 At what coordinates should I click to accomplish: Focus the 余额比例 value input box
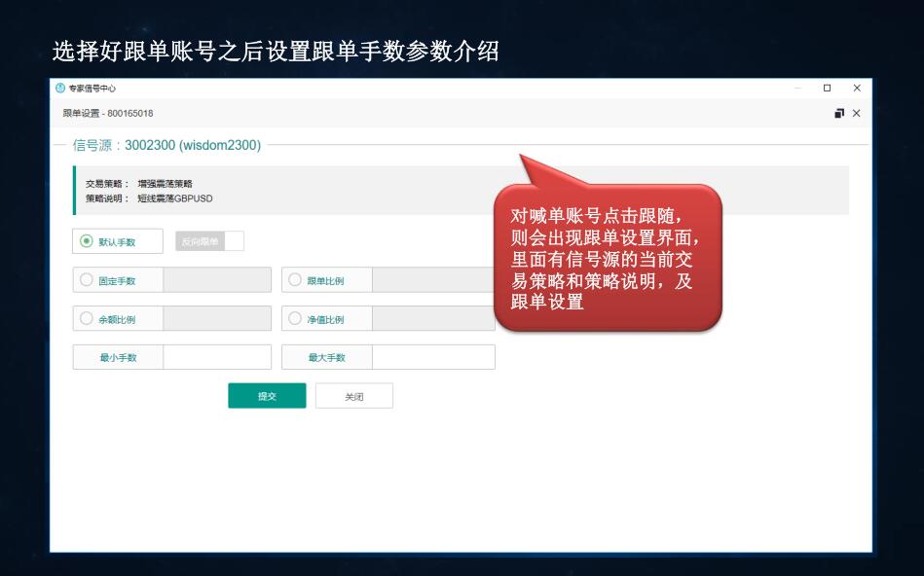coord(217,319)
